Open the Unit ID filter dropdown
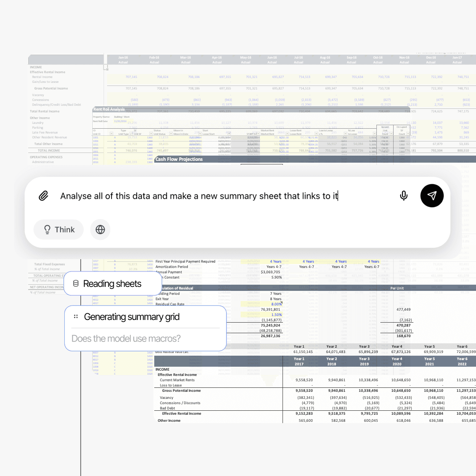Viewport: 476px width, 476px height. point(112,134)
